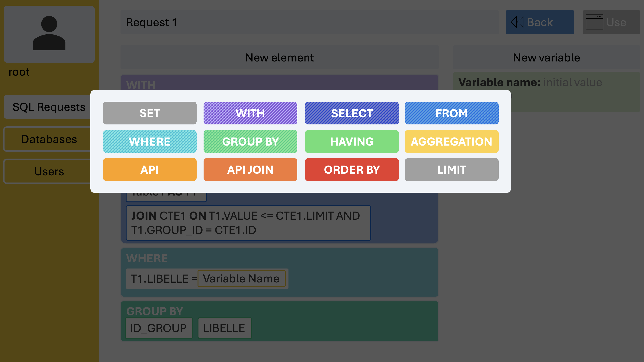Pick the FROM element option
Image resolution: width=644 pixels, height=362 pixels.
pyautogui.click(x=452, y=113)
